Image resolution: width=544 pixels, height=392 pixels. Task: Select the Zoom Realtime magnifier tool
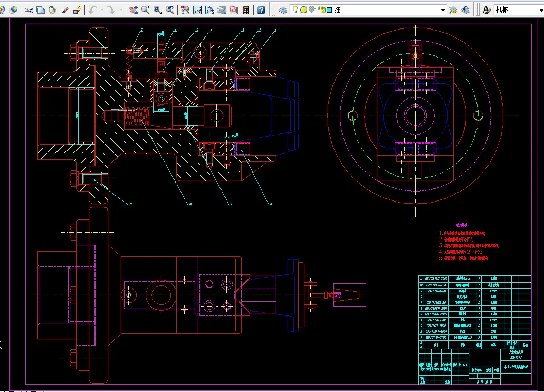click(x=146, y=10)
